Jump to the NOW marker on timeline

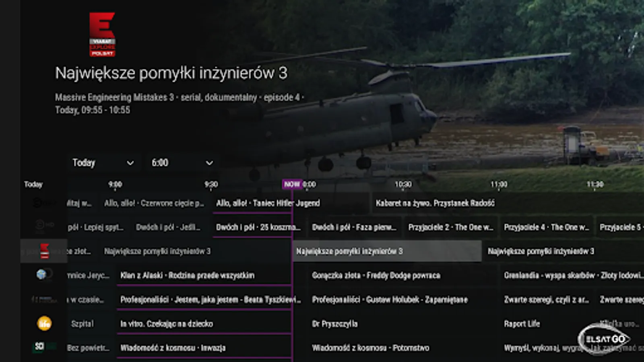tap(292, 184)
